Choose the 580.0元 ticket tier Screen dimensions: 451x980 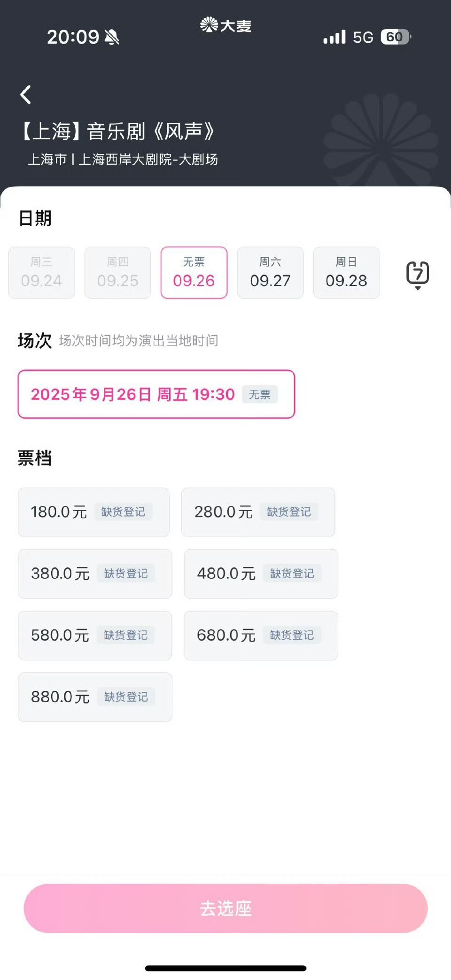(95, 635)
